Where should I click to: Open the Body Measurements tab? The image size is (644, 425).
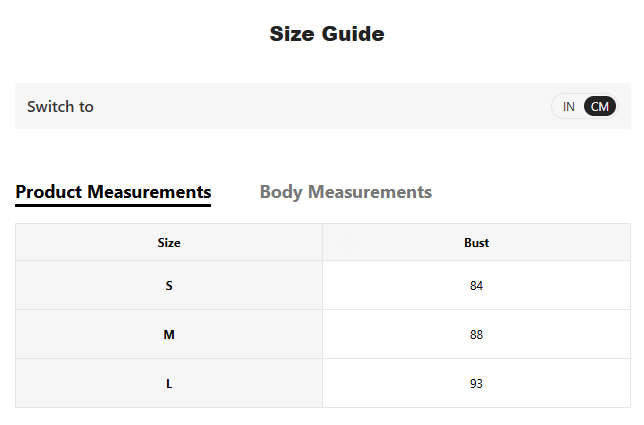(x=345, y=192)
